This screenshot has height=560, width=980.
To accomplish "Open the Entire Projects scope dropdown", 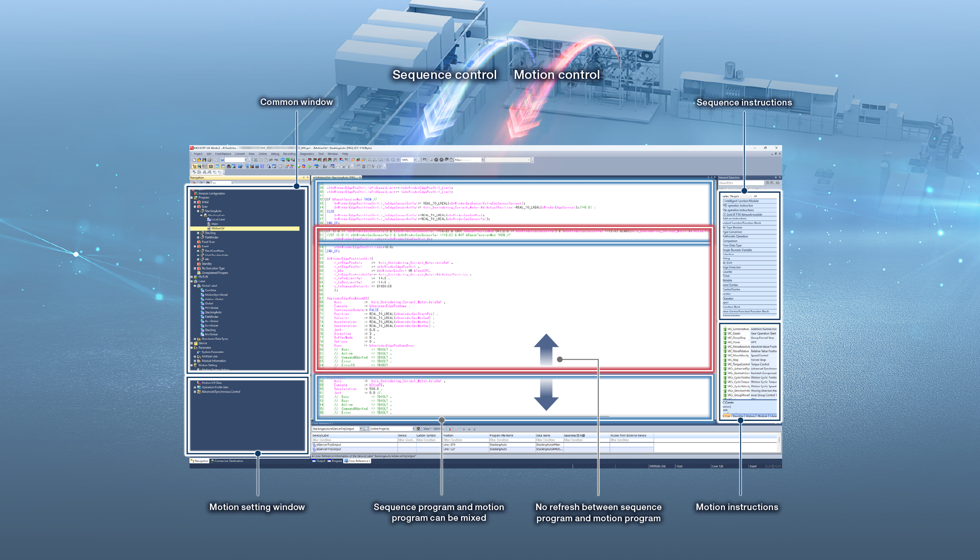I will 413,429.
